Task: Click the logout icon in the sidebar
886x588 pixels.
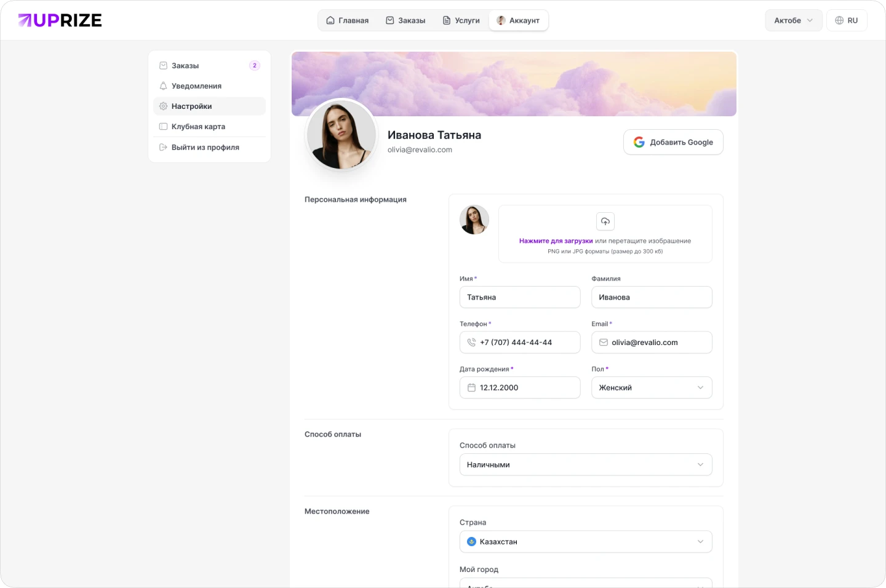Action: pyautogui.click(x=163, y=147)
